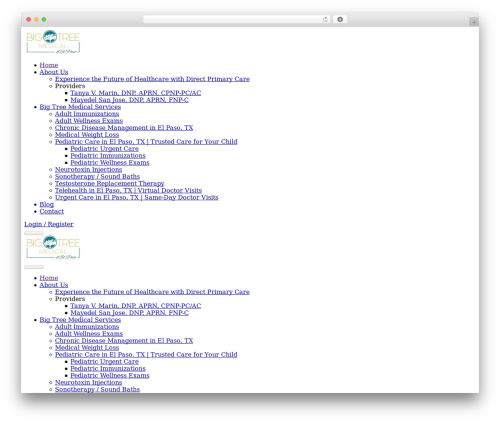Open top Mayedel San Jose provider link
This screenshot has width=500, height=423.
point(129,100)
